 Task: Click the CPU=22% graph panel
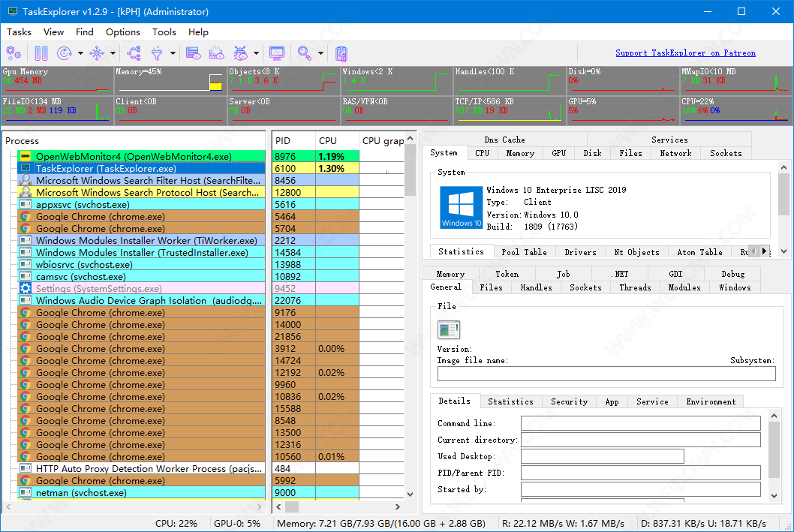click(735, 110)
